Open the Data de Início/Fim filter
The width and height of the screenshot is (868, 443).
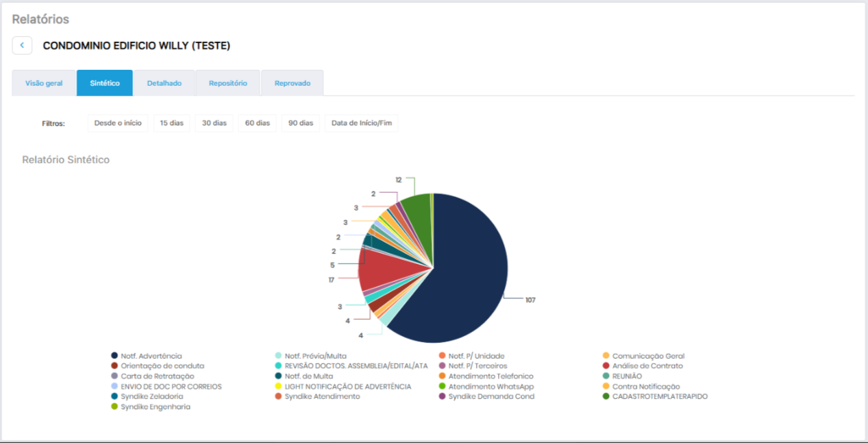(361, 123)
